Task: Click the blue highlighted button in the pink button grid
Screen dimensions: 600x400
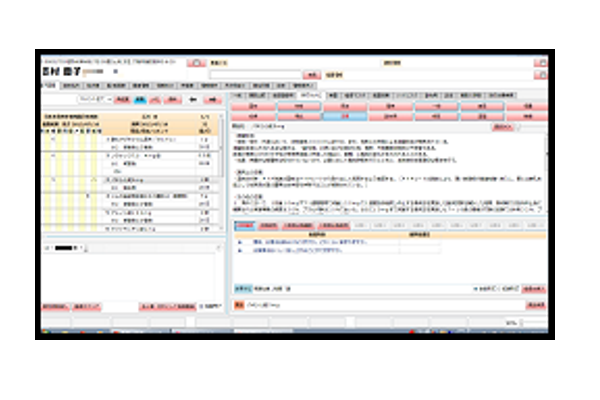Action: (x=345, y=116)
